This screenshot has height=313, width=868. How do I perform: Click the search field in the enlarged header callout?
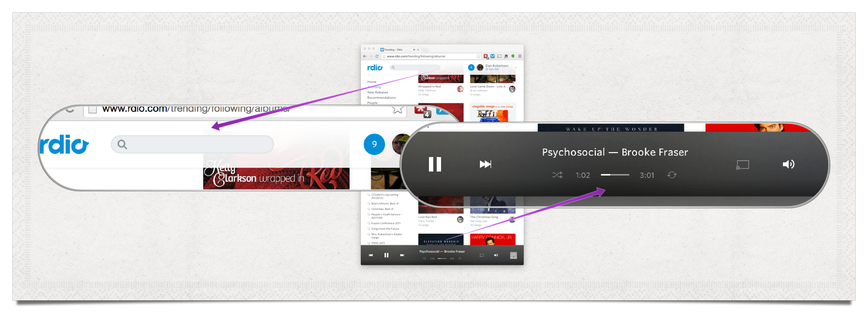(193, 144)
